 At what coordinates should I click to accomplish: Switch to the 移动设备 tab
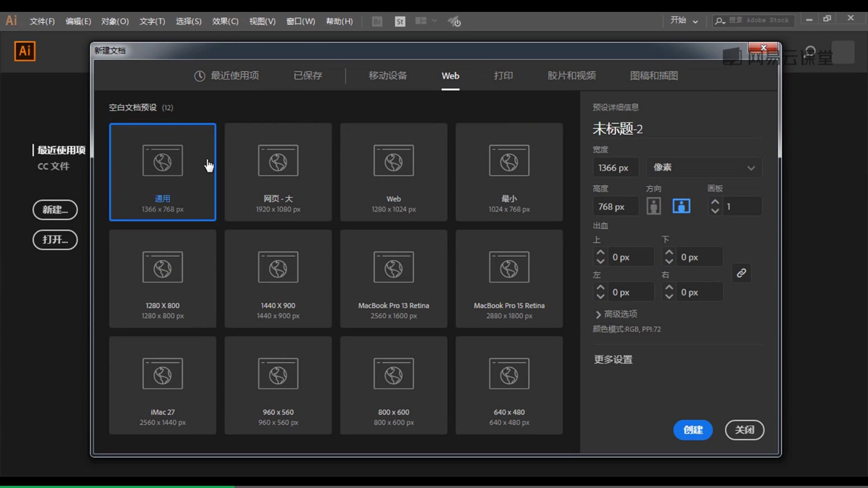388,75
